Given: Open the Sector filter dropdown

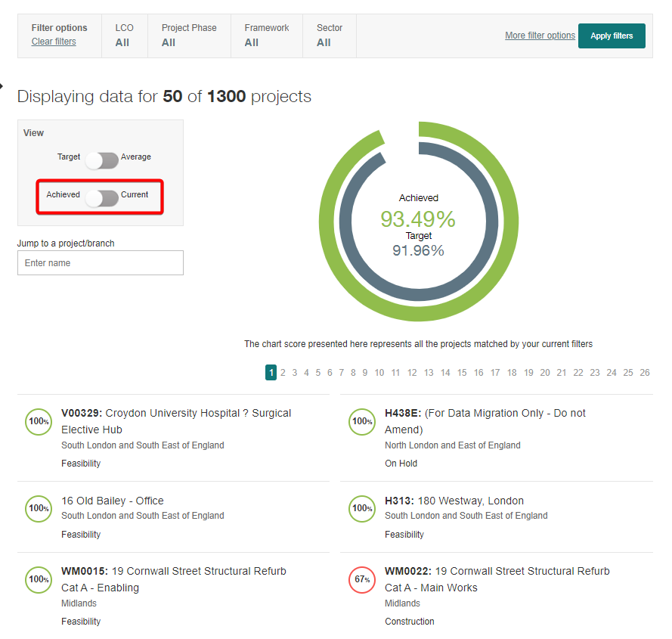Looking at the screenshot, I should (x=329, y=36).
